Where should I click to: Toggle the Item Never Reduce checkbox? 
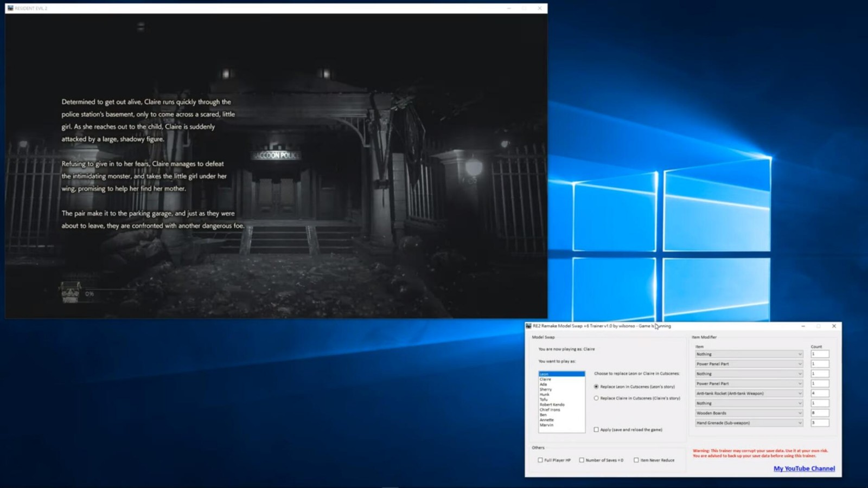pyautogui.click(x=636, y=460)
